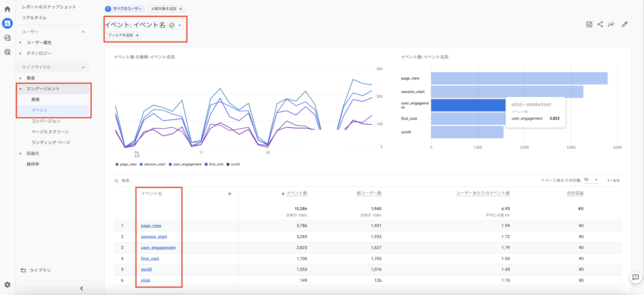Open the Advertising icon in left rail
Viewport: 644px width, 295px height.
[x=7, y=52]
